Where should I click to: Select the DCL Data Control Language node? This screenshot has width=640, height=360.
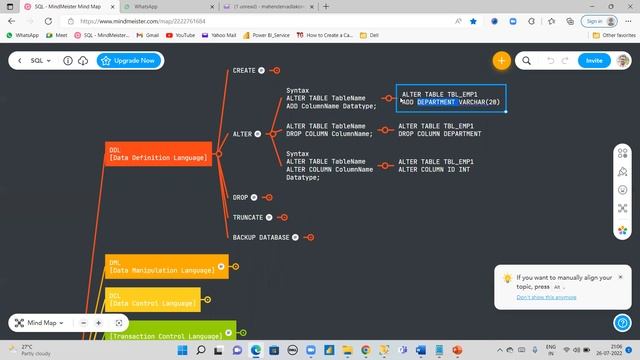coord(153,300)
